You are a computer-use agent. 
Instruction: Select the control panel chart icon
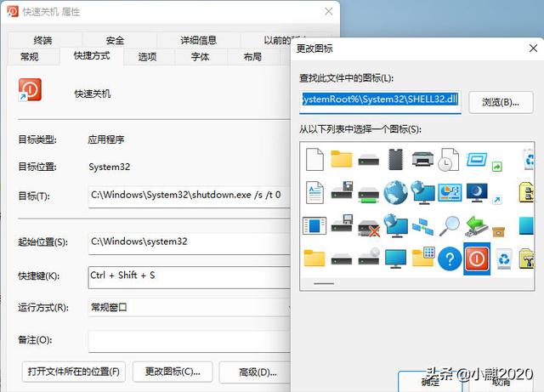(x=450, y=192)
